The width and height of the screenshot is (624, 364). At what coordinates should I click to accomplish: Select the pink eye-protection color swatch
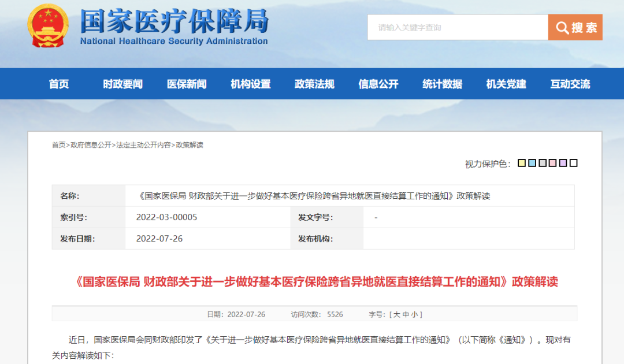pos(552,163)
